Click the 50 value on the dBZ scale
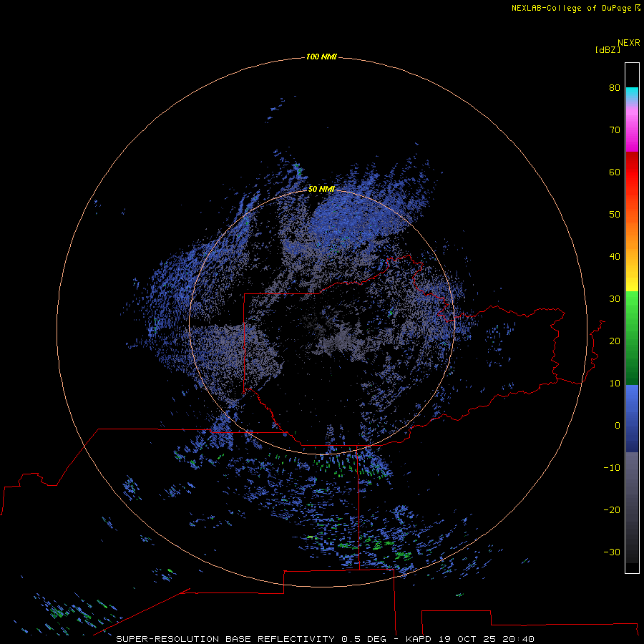Image resolution: width=644 pixels, height=644 pixels. tap(615, 215)
